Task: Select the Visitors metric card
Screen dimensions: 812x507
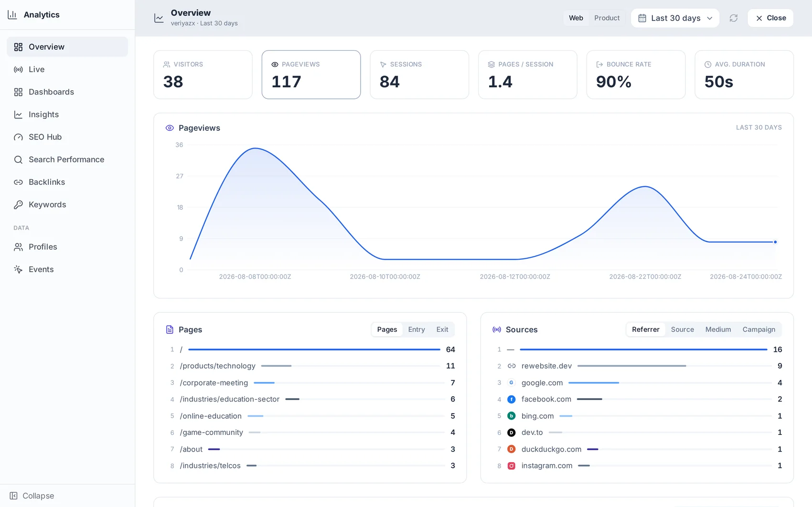Action: pos(203,74)
